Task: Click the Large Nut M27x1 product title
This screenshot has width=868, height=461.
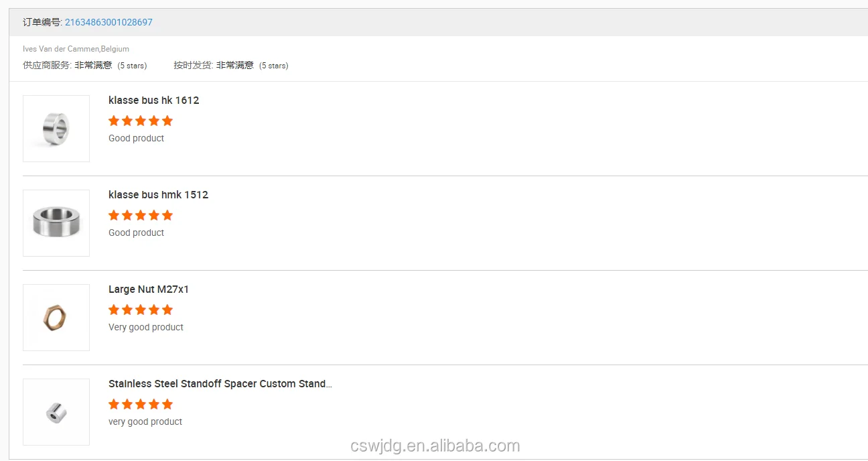Action: [x=149, y=289]
